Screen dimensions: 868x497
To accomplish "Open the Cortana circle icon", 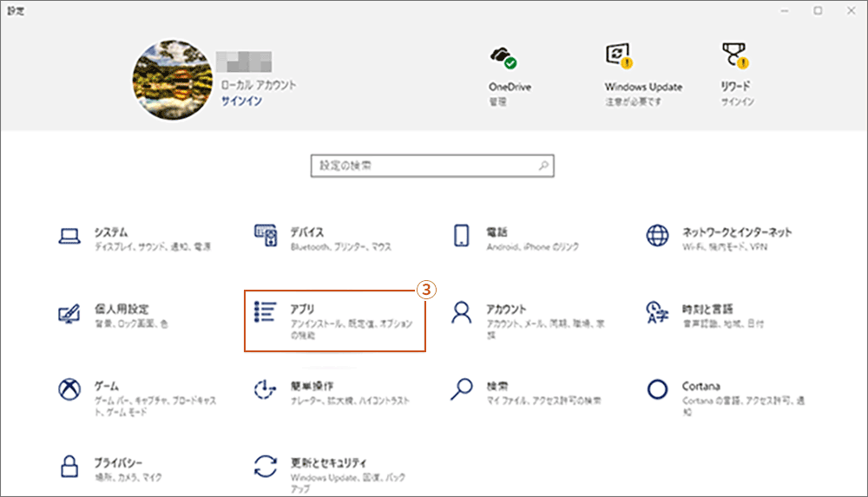I will tap(657, 389).
